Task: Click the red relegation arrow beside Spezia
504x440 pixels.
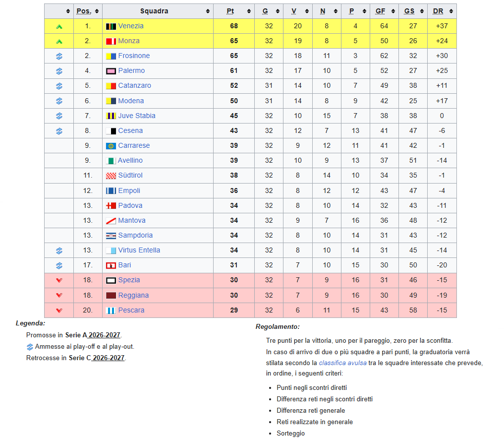Action: (x=59, y=280)
